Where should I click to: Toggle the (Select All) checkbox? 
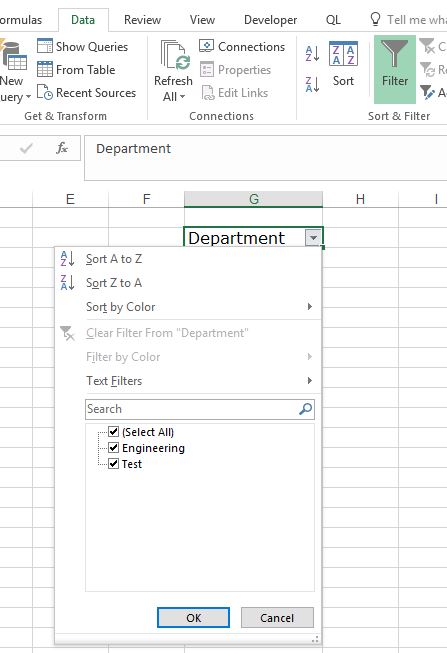113,431
